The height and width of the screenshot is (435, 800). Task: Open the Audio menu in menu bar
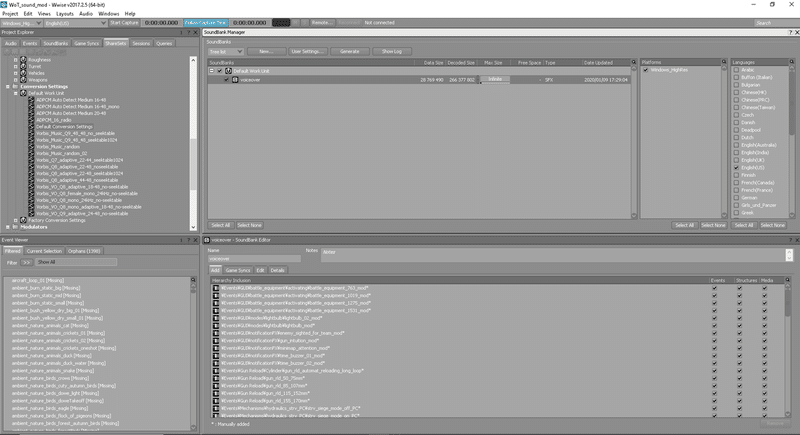(86, 14)
